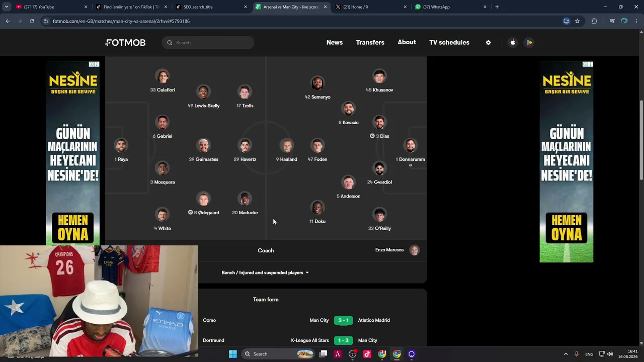Select Anderson's player photo
This screenshot has width=644, height=362.
pos(348,182)
